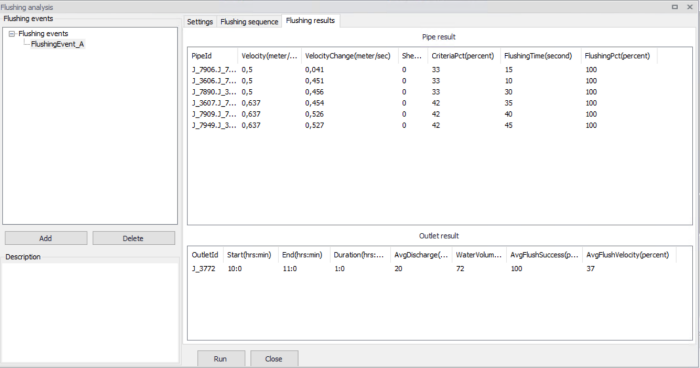
Task: Click the VelocityChange(meter/sec) column header
Action: pyautogui.click(x=350, y=56)
